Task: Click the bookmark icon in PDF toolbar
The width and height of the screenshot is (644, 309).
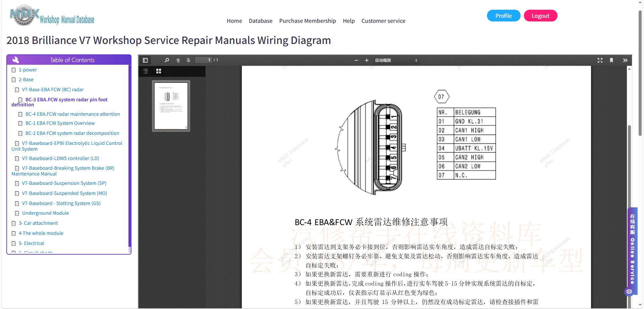Action: click(x=611, y=60)
